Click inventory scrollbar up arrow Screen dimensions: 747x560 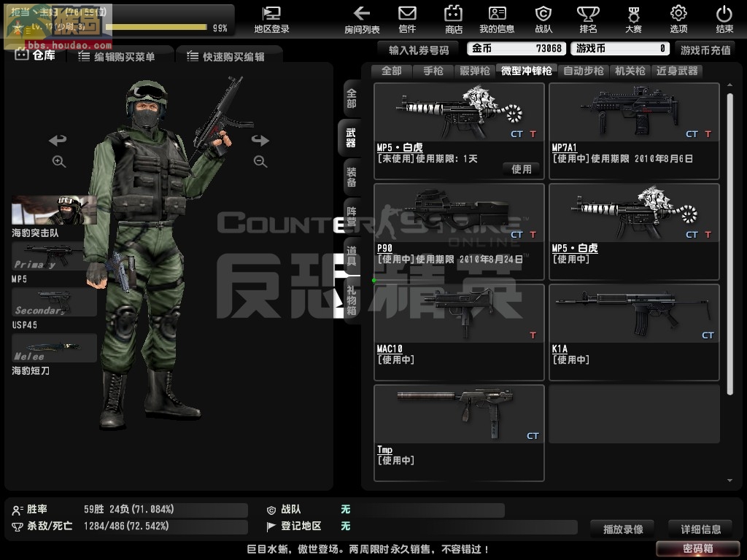click(x=729, y=85)
